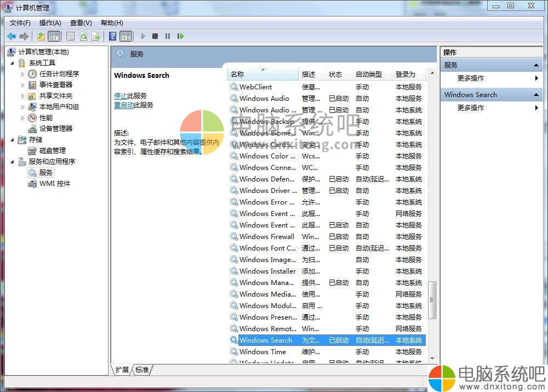Expand the 任务计划程序 tree node
The width and height of the screenshot is (548, 392).
point(22,74)
